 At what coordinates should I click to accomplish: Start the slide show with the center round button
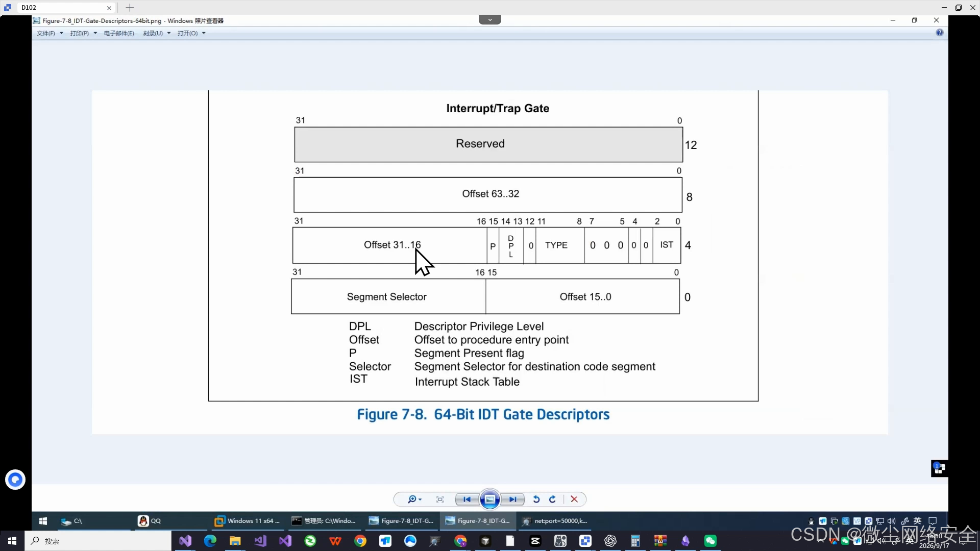coord(489,499)
